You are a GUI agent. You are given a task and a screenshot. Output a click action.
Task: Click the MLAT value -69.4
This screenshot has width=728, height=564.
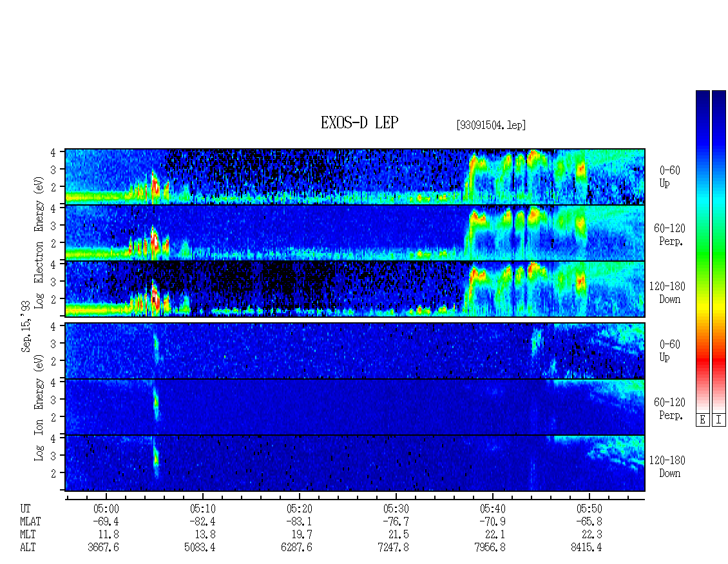click(106, 521)
